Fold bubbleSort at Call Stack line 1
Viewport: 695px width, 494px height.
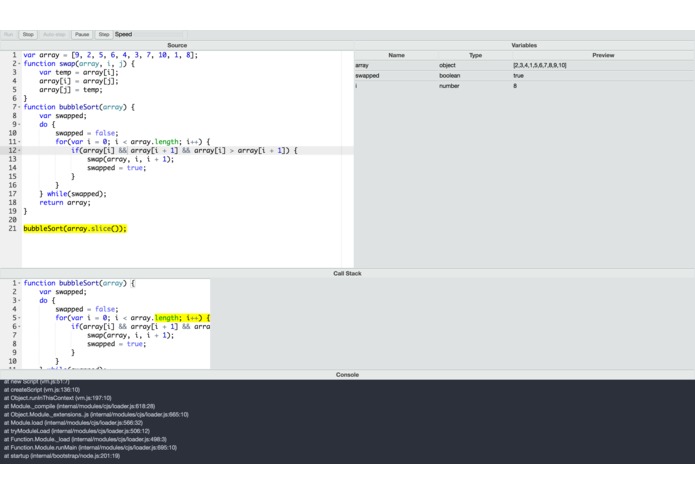tap(20, 283)
